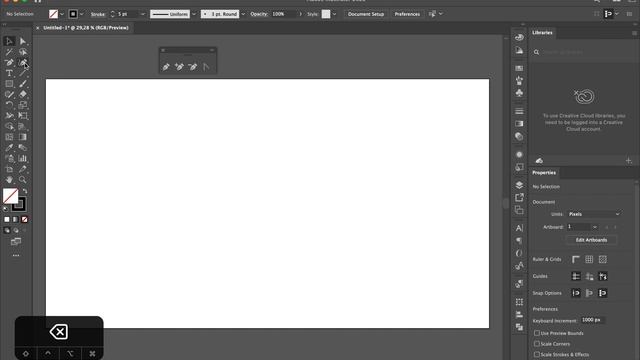
Task: Select the Untitled-1 document tab
Action: click(86, 28)
